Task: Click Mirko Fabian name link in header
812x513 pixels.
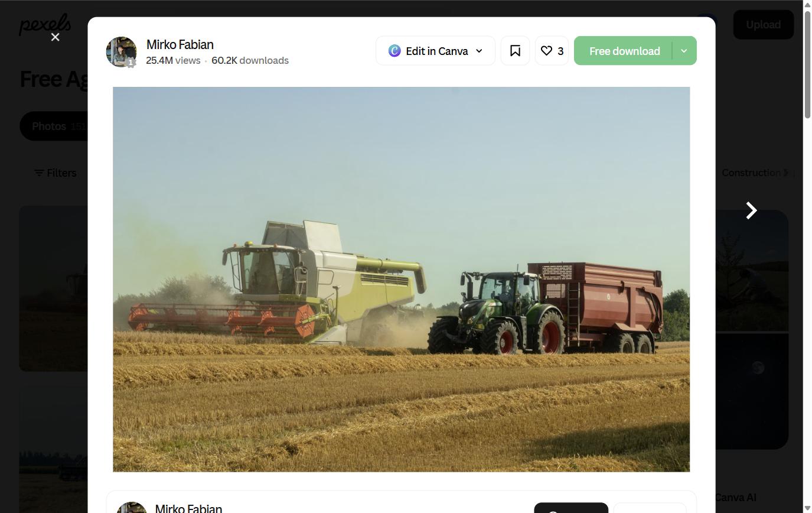Action: [180, 44]
